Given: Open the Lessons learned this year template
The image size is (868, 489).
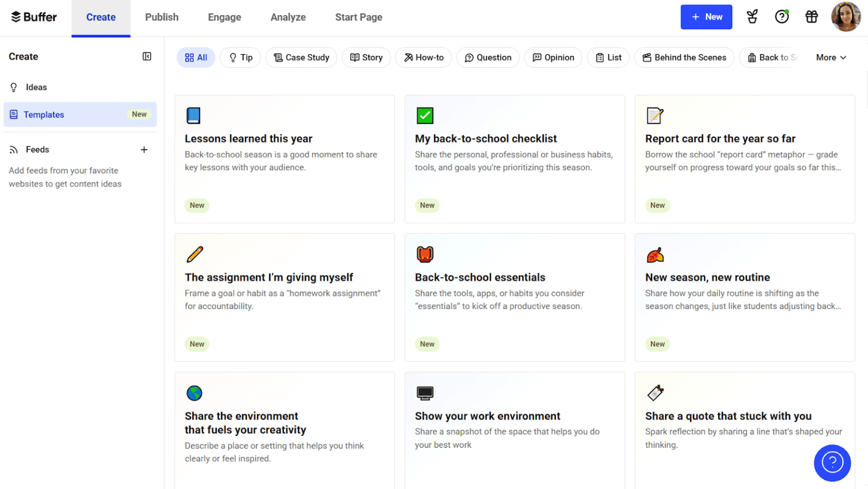Looking at the screenshot, I should pyautogui.click(x=284, y=159).
